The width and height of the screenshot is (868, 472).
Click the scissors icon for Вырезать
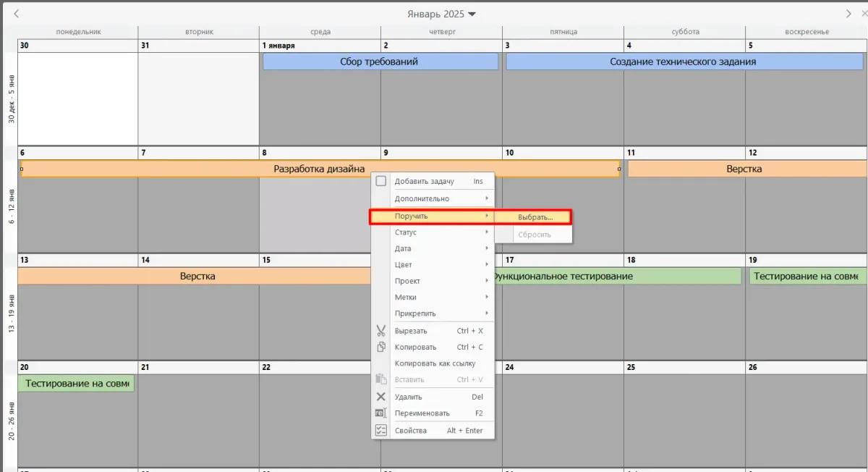click(380, 331)
